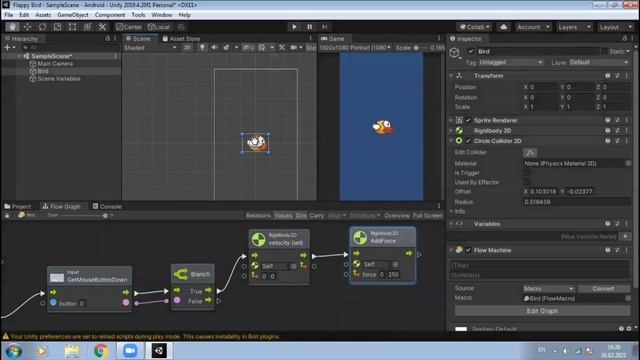Open Circle Collider 2D help icon
This screenshot has height=360, width=640.
click(x=608, y=141)
